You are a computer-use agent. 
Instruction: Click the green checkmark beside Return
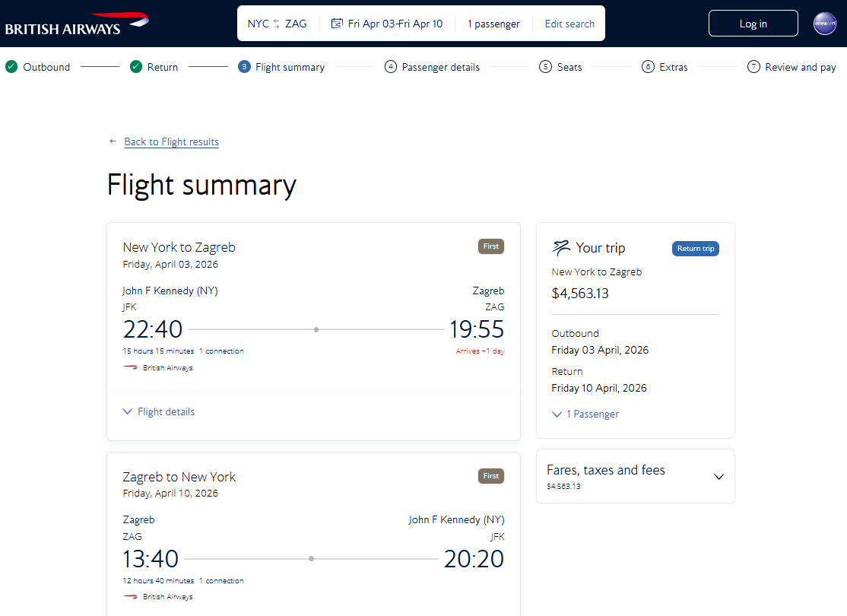click(135, 66)
